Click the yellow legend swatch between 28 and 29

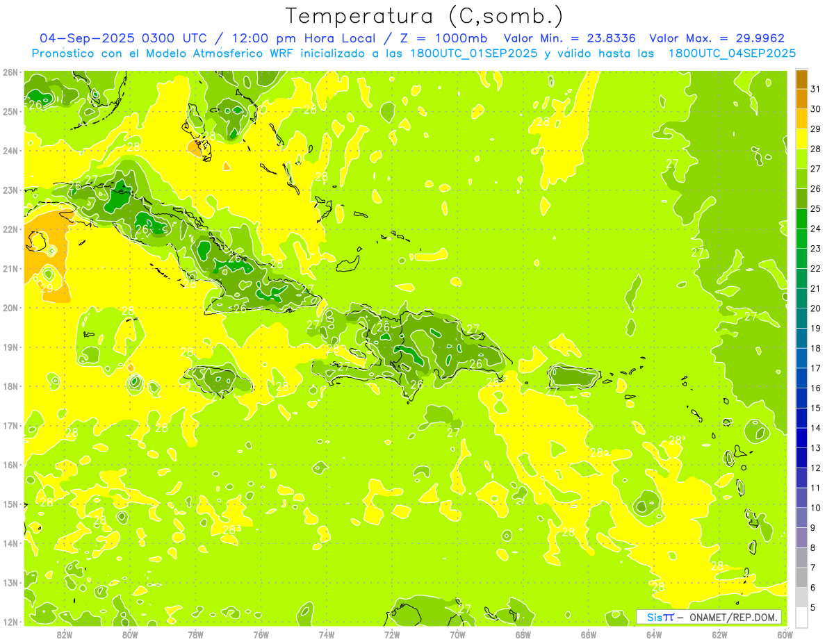[801, 139]
